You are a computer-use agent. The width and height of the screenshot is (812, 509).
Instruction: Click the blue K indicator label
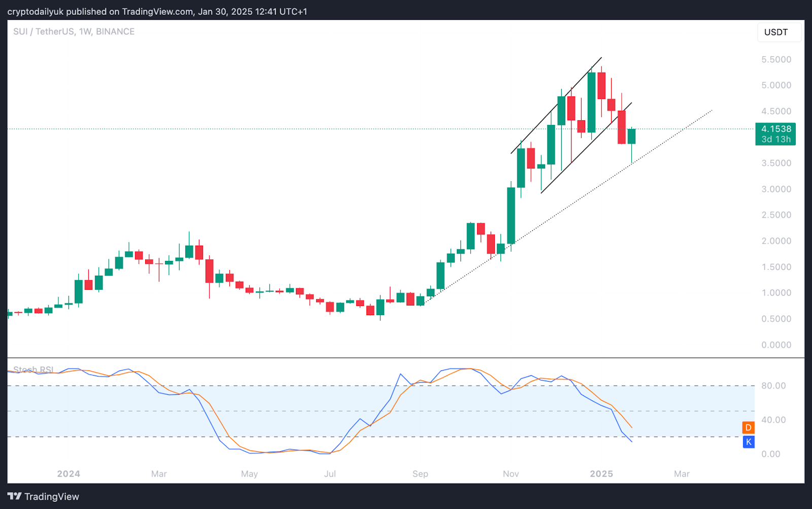tap(749, 442)
